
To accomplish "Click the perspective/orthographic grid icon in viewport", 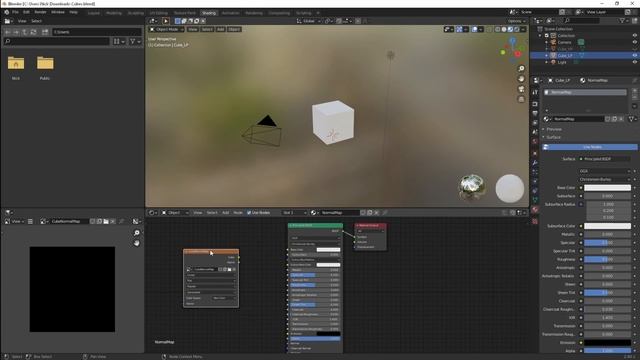I will (521, 99).
